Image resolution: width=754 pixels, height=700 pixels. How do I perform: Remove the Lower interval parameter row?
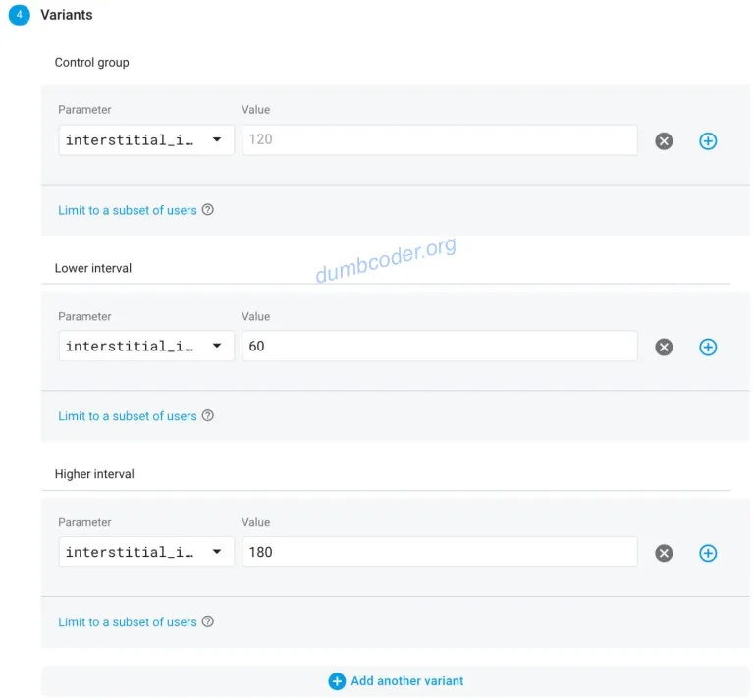pos(664,347)
